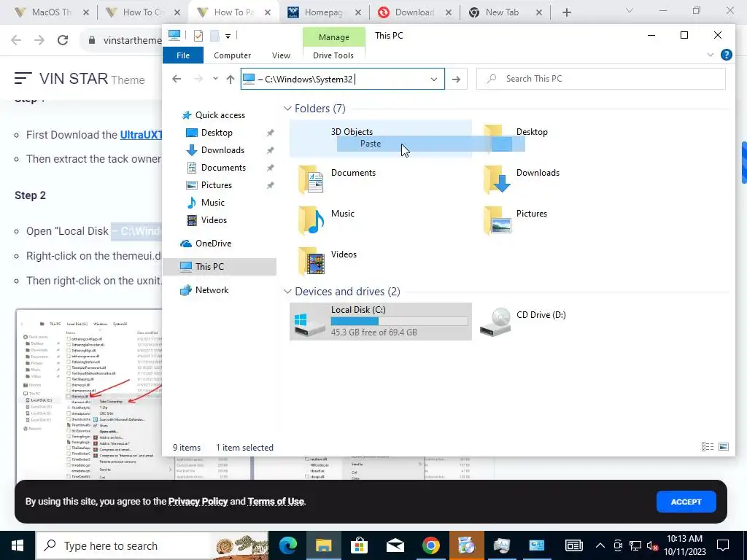This screenshot has height=560, width=747.
Task: Collapse the Folders (7) group
Action: point(287,109)
